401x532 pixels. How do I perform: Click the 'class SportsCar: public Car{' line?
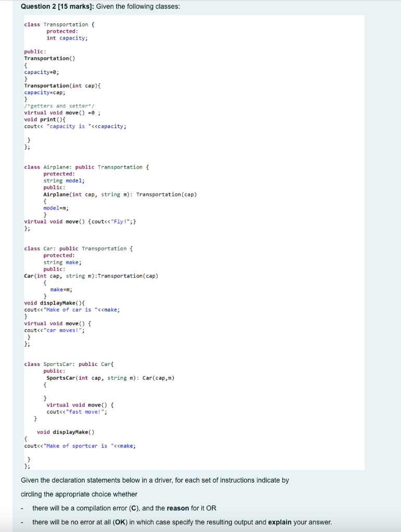click(69, 364)
